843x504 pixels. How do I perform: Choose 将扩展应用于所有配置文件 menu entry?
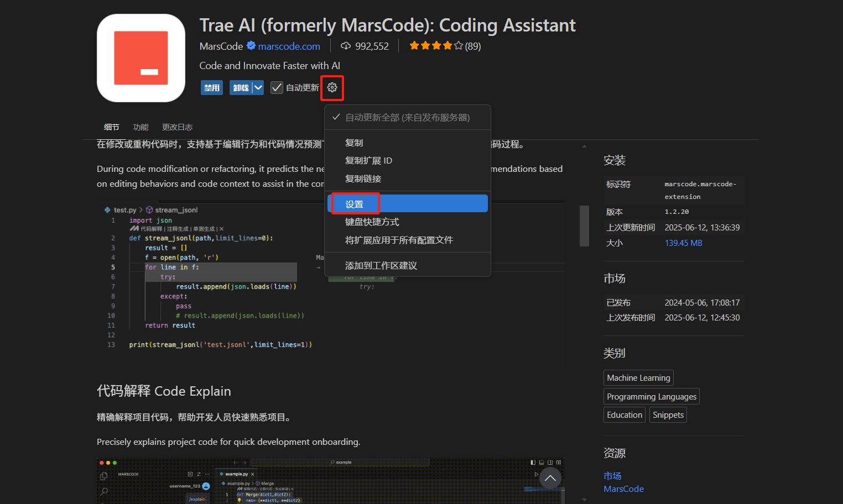pos(407,240)
